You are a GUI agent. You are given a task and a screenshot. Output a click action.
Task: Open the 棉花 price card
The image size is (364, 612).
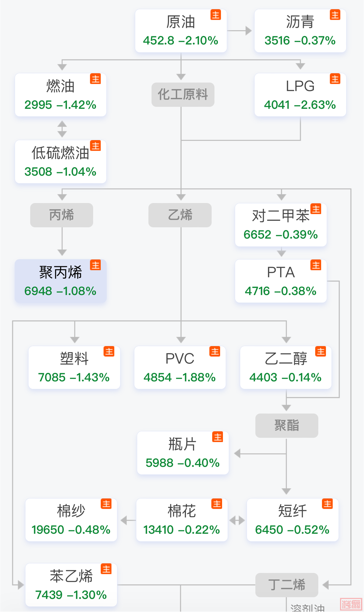[x=182, y=520]
